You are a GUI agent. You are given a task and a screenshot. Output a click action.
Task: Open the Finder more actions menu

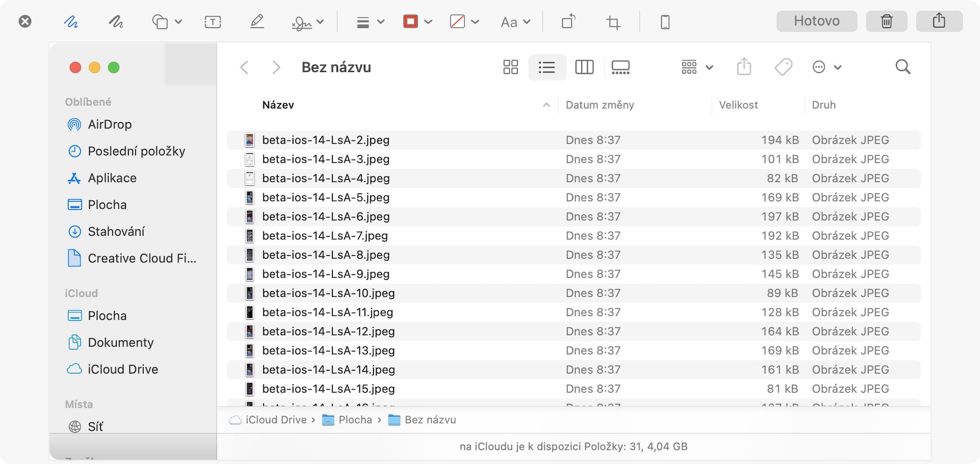click(827, 67)
